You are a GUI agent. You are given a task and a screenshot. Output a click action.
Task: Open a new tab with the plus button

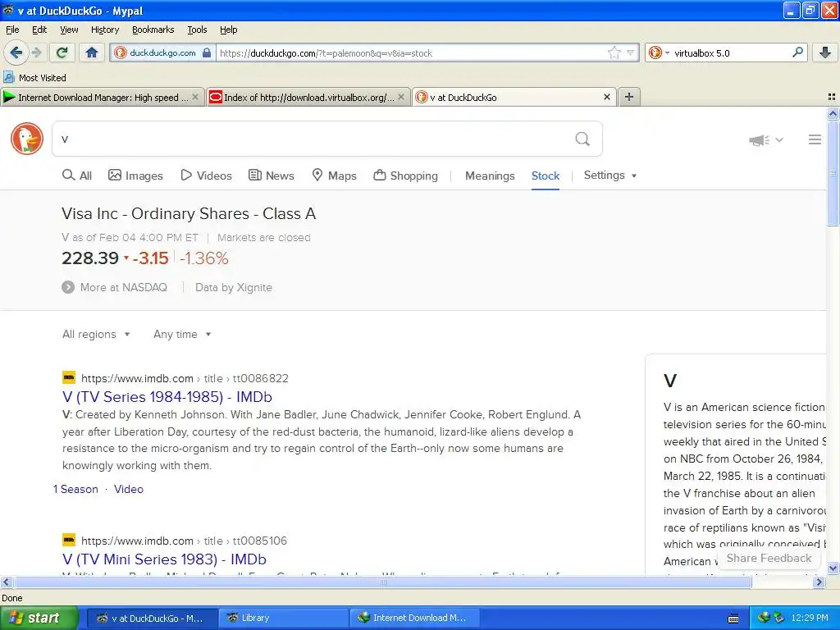[x=629, y=97]
